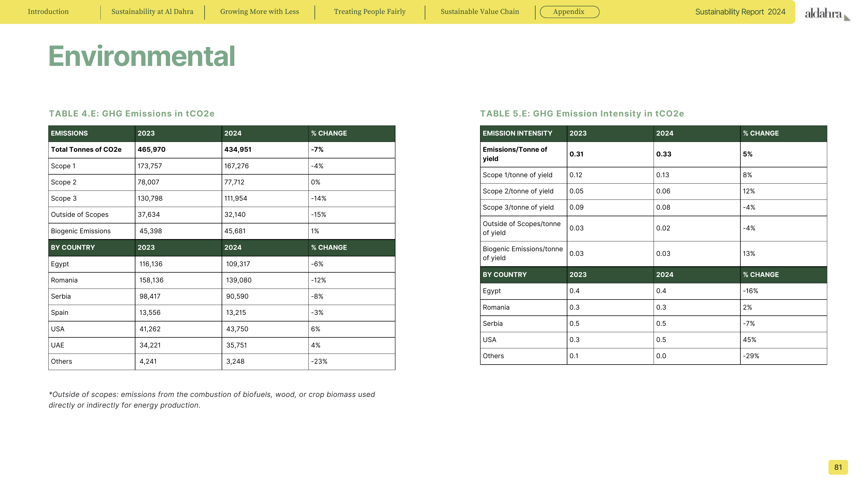The width and height of the screenshot is (868, 488).
Task: Jump to Sustainable Value Chain tab
Action: (x=480, y=12)
